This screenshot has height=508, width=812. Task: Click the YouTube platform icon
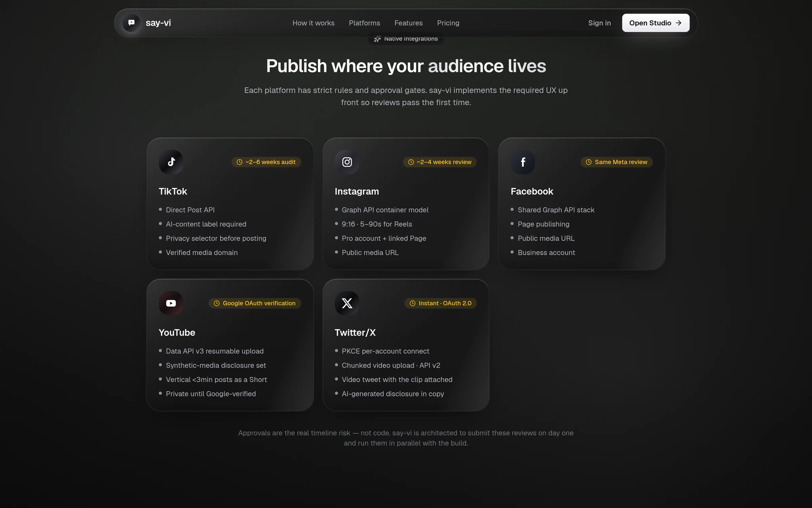click(x=171, y=303)
